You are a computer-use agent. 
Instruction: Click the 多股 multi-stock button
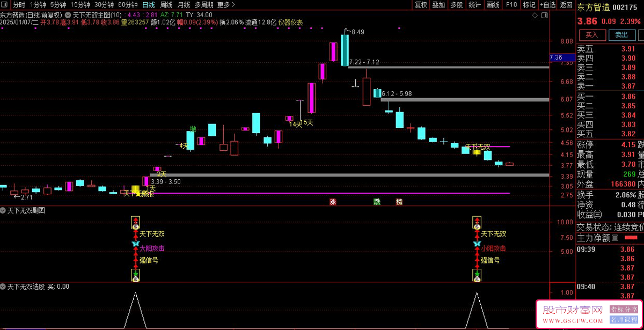457,5
